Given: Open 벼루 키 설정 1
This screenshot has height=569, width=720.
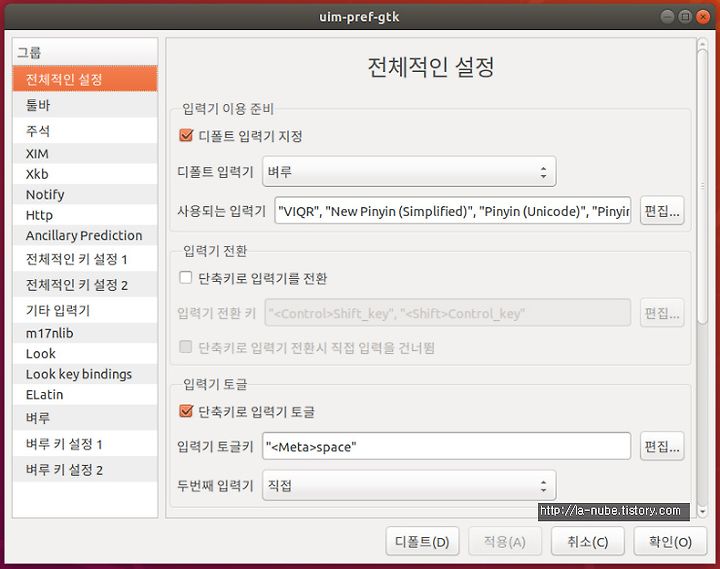Looking at the screenshot, I should click(85, 443).
